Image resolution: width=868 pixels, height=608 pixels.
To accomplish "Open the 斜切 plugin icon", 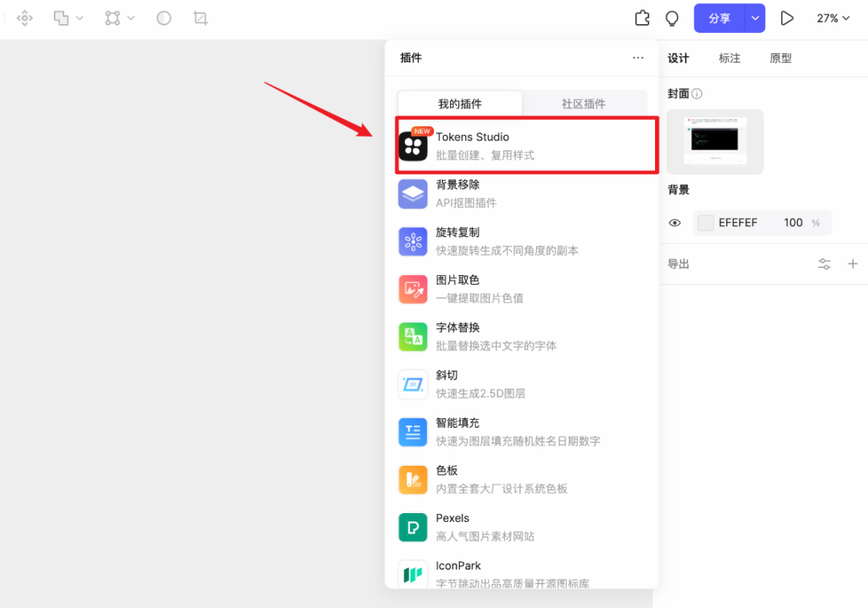I will (413, 384).
